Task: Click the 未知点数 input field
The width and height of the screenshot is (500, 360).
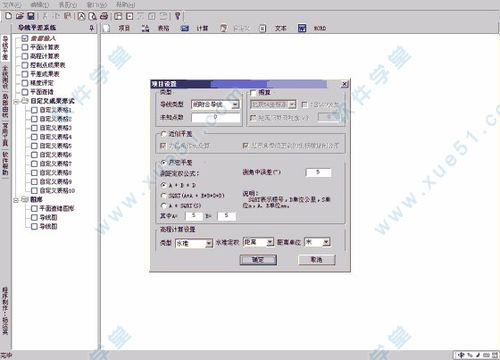Action: point(216,117)
